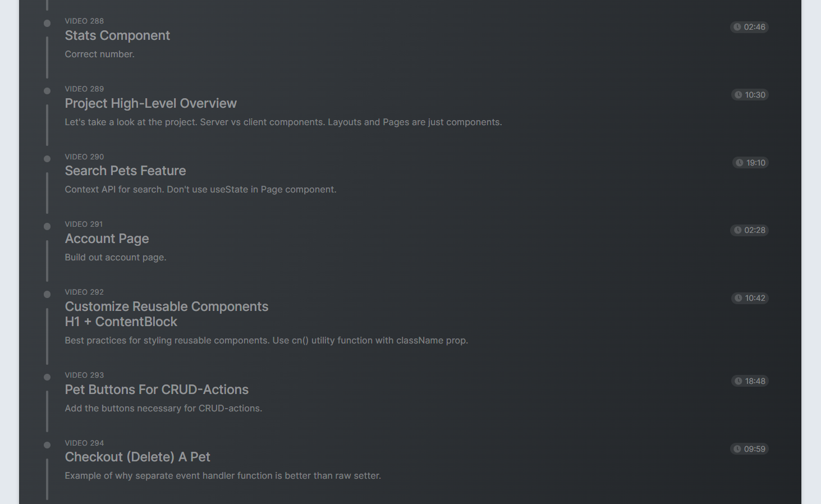The image size is (821, 504).
Task: Open the Project High-Level Overview video
Action: tap(150, 103)
